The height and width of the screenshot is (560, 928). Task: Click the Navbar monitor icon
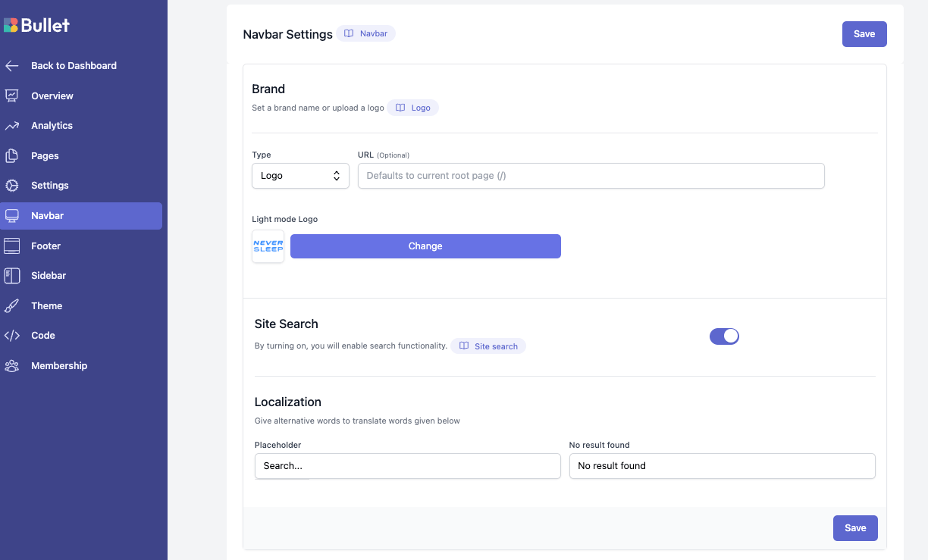pos(11,216)
